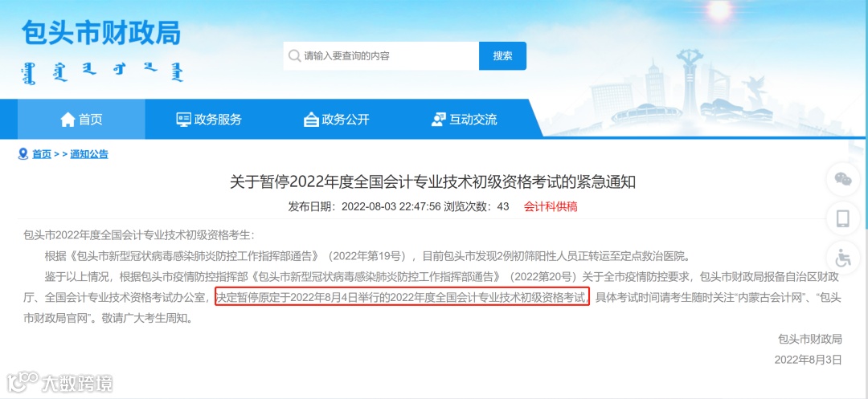Switch to the 互动交流 navigation tab

[x=464, y=120]
